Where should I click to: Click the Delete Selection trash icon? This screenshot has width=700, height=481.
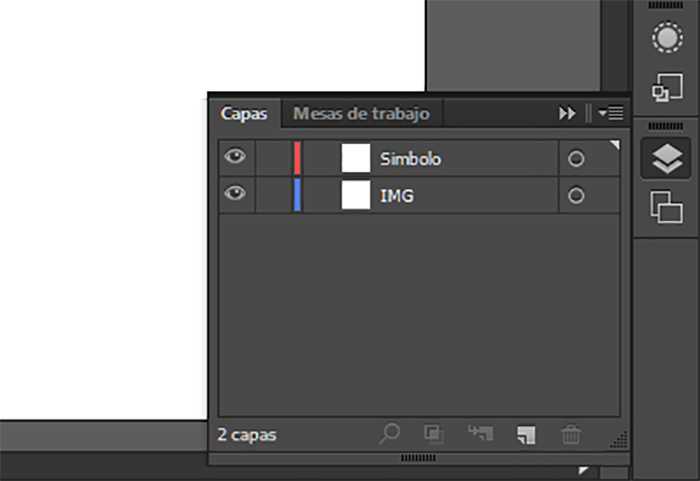(x=571, y=434)
